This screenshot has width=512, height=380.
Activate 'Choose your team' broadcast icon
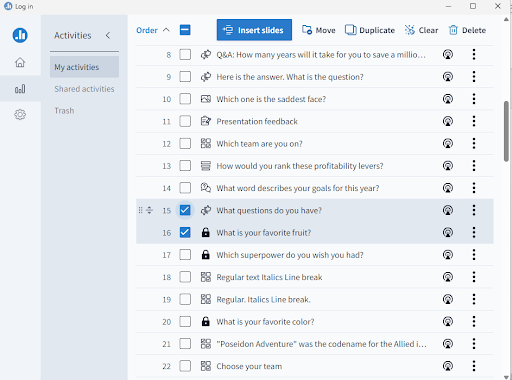click(448, 366)
